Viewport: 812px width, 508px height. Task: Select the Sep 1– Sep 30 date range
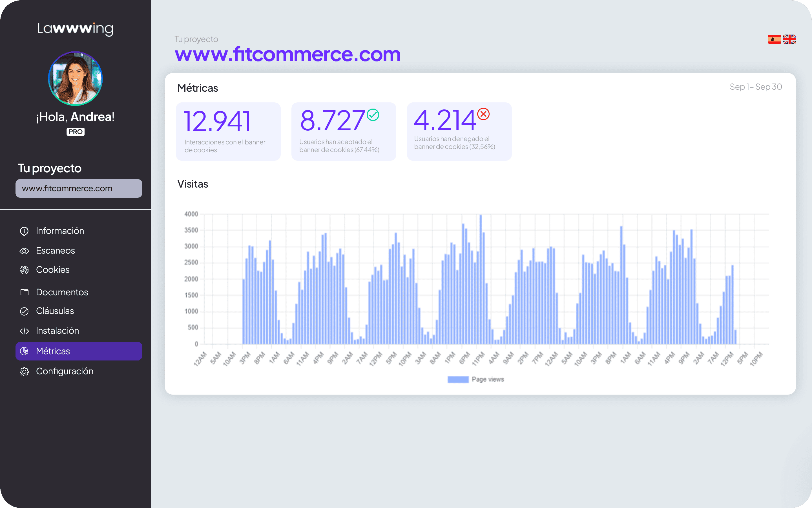[756, 87]
